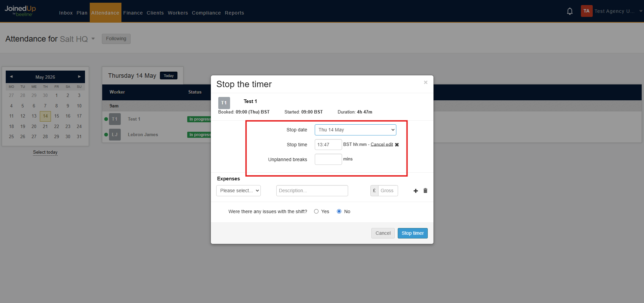Select May 4 in the calendar

11,106
